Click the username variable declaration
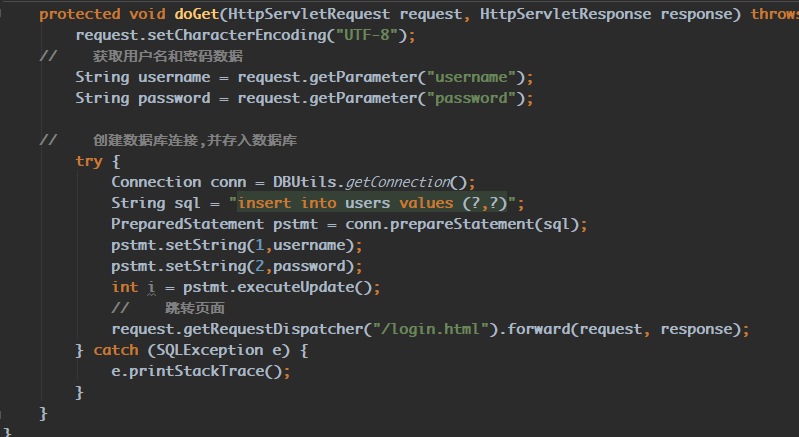The image size is (799, 437). click(x=174, y=77)
